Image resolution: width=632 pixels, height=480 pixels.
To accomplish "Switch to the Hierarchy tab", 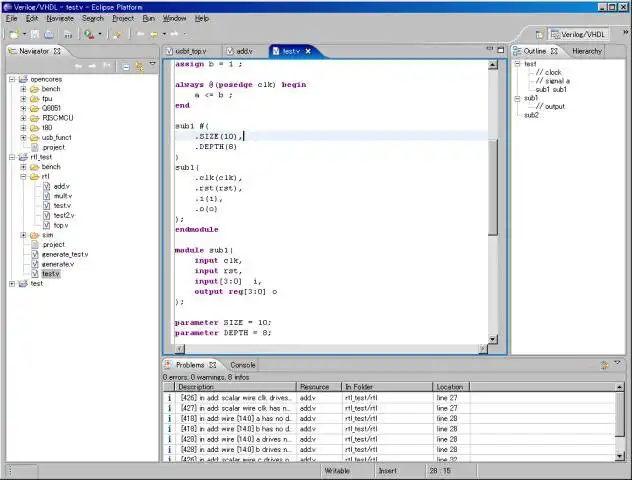I will [586, 51].
